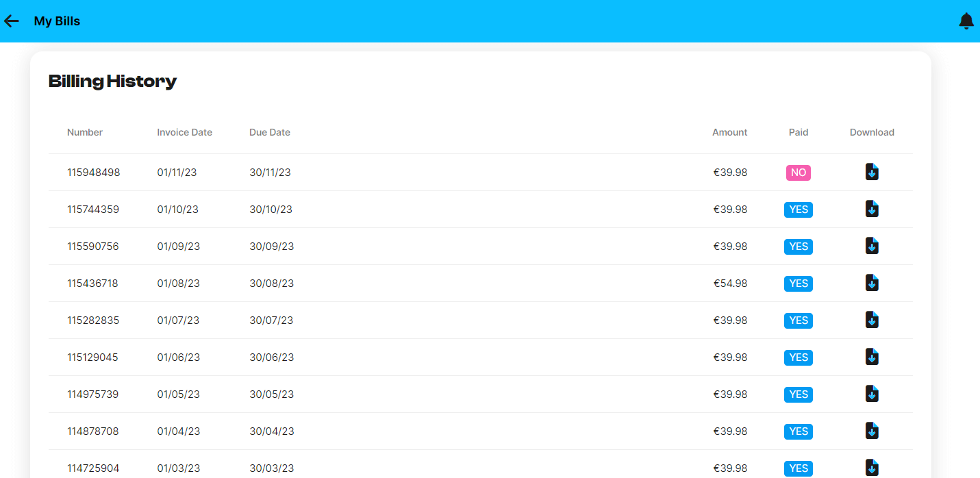Select the Invoice Date column header
The width and height of the screenshot is (980, 478).
[184, 132]
